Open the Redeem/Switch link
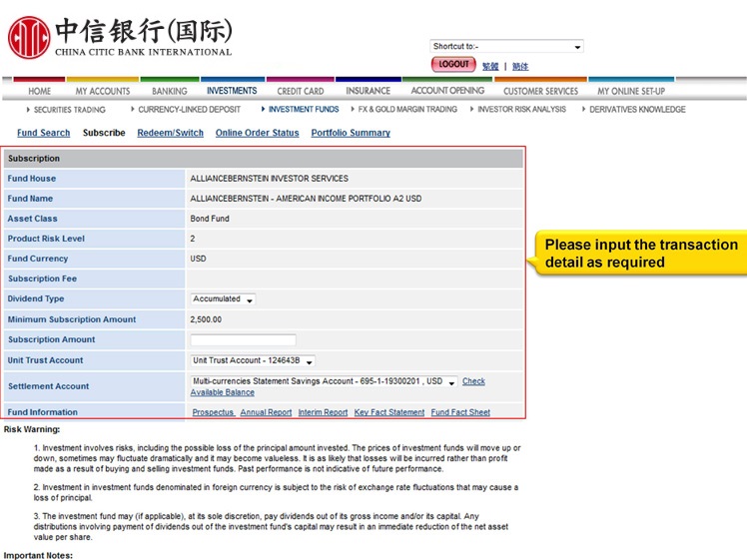 pos(170,133)
